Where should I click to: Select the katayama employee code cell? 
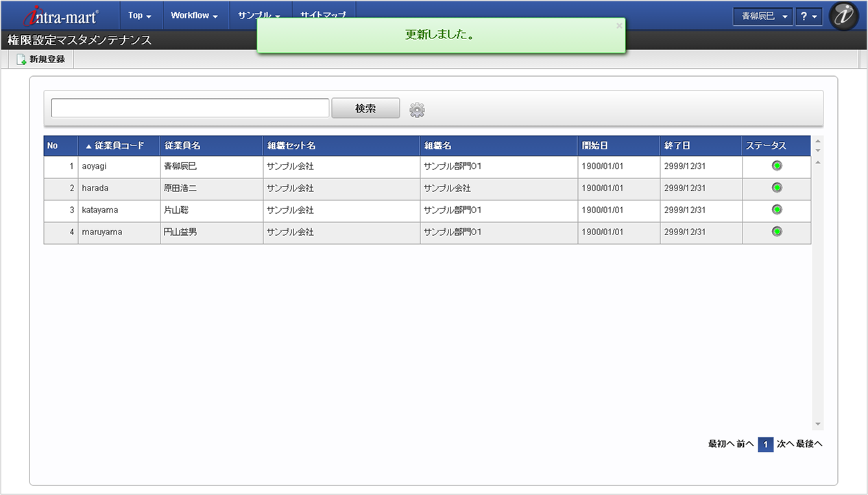[x=119, y=210]
